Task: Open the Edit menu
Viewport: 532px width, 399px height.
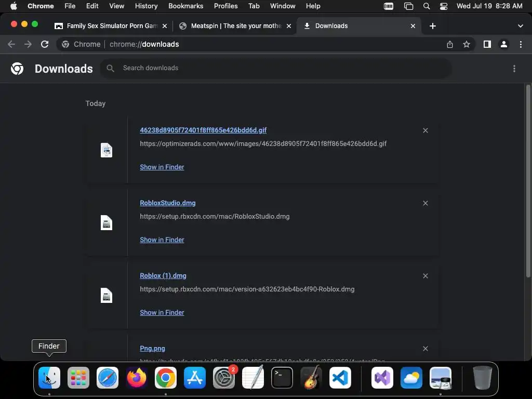Action: (92, 6)
